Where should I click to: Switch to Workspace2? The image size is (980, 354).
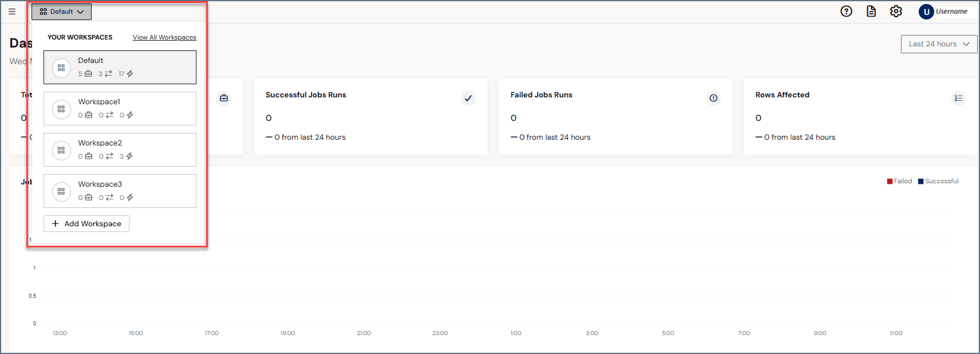pyautogui.click(x=120, y=150)
